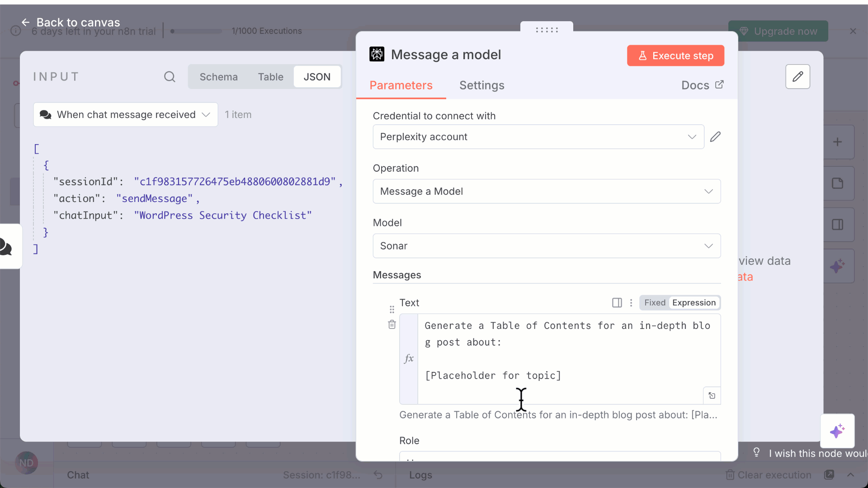Expand the Sonar model dropdown

[546, 246]
